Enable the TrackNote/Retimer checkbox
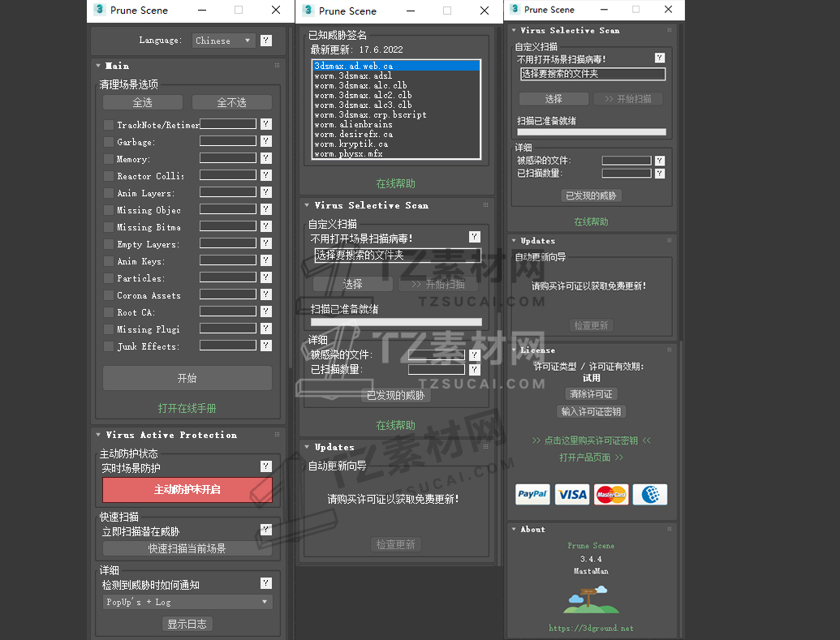The image size is (840, 640). (109, 125)
